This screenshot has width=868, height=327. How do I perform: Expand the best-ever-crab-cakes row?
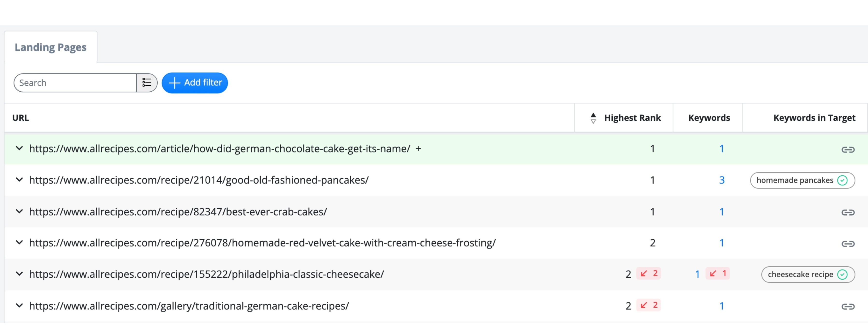20,211
